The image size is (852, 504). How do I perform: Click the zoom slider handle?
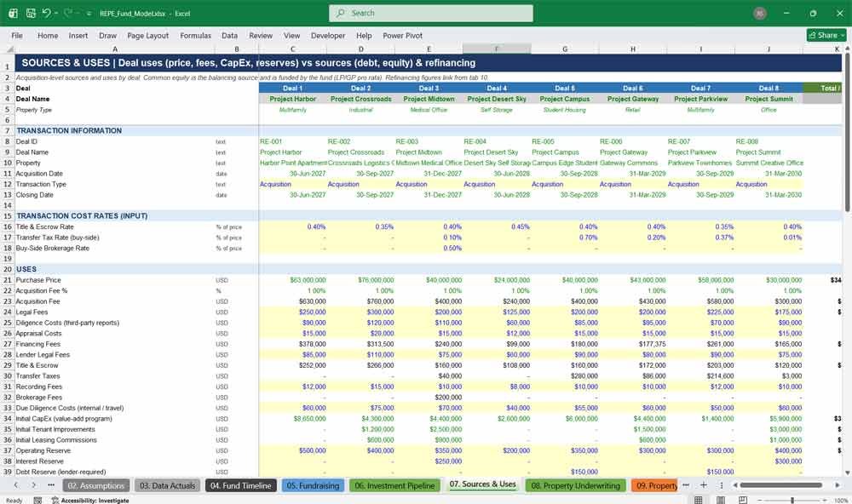point(792,500)
